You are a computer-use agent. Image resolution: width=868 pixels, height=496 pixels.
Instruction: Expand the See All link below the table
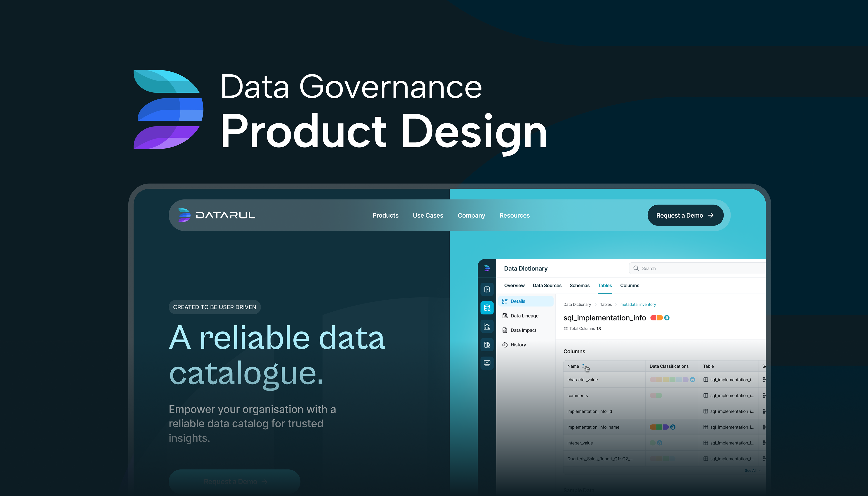[753, 470]
